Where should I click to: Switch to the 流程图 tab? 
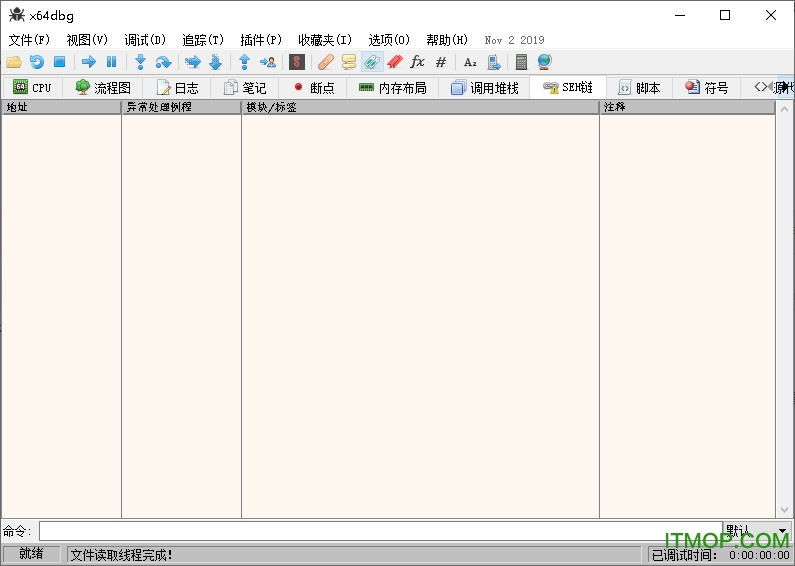(x=103, y=88)
